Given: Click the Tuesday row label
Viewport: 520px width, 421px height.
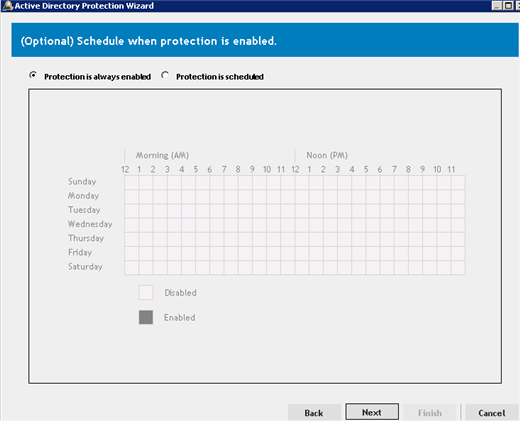Looking at the screenshot, I should point(84,210).
